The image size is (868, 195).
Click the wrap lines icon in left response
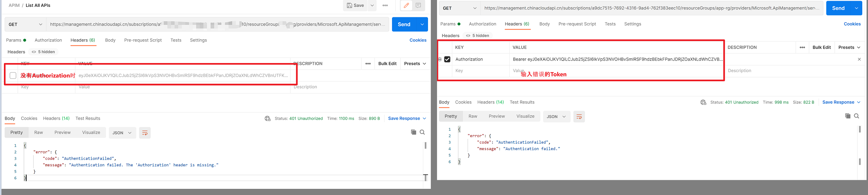tap(145, 133)
